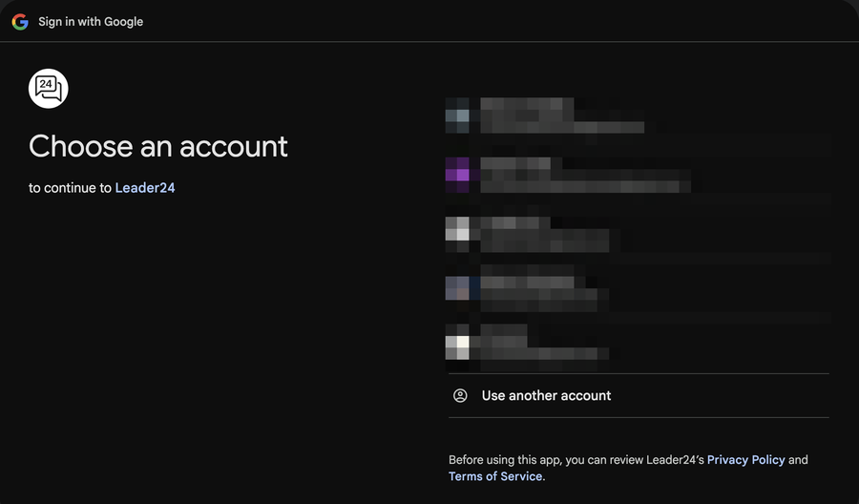Click the Sign in with Google header text
The image size is (859, 504).
click(91, 22)
